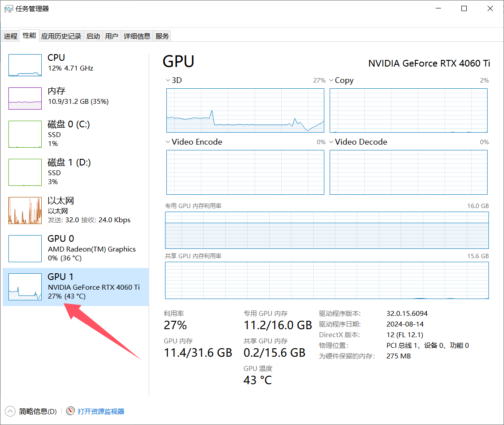Click the 磁盘 0 (C:) label
The width and height of the screenshot is (504, 425).
coord(69,124)
